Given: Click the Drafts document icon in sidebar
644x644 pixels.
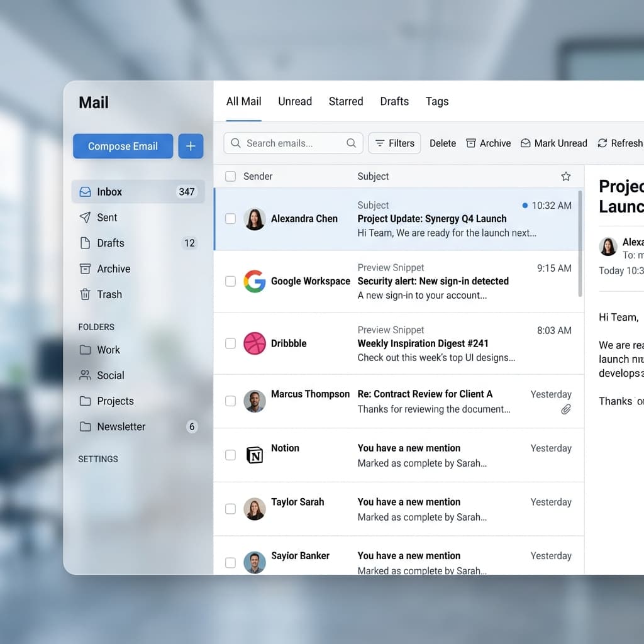Looking at the screenshot, I should click(85, 243).
